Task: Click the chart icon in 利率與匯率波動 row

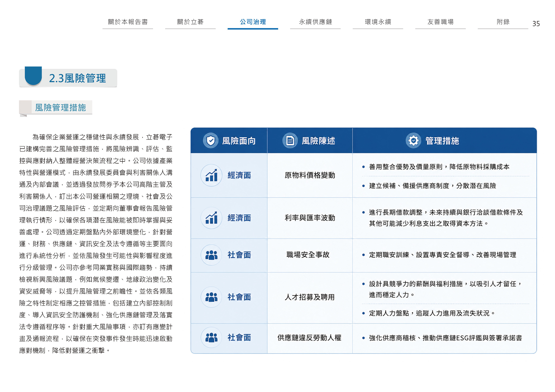Action: 211,218
